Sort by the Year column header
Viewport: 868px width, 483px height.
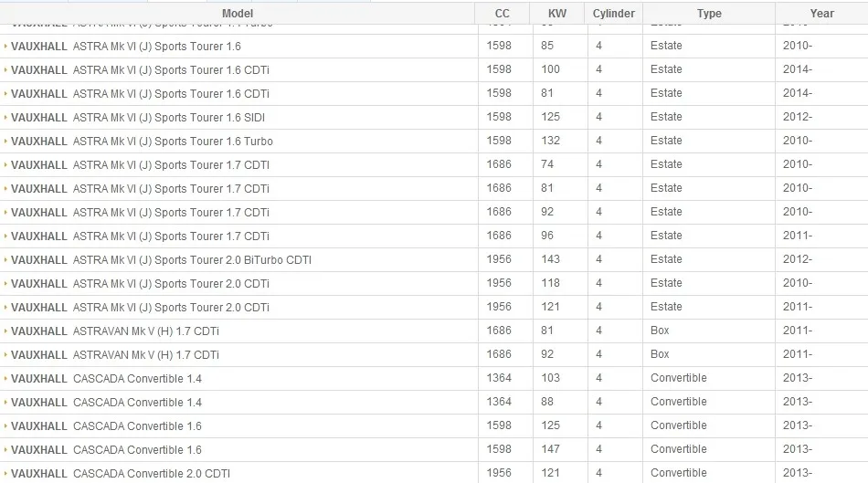click(821, 14)
